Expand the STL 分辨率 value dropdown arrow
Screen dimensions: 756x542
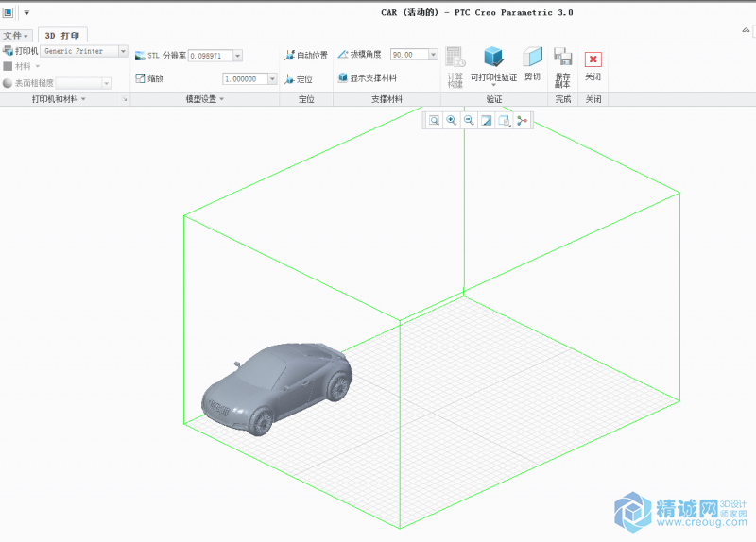(x=238, y=56)
